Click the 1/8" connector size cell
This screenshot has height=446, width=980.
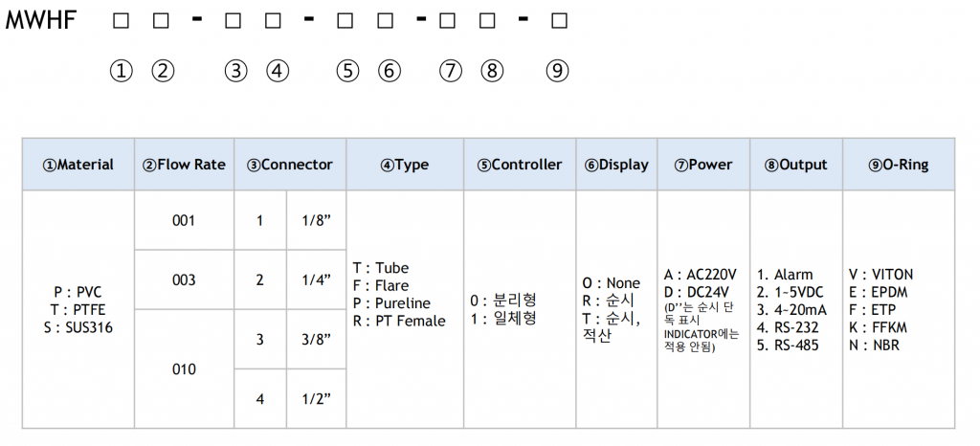click(317, 220)
